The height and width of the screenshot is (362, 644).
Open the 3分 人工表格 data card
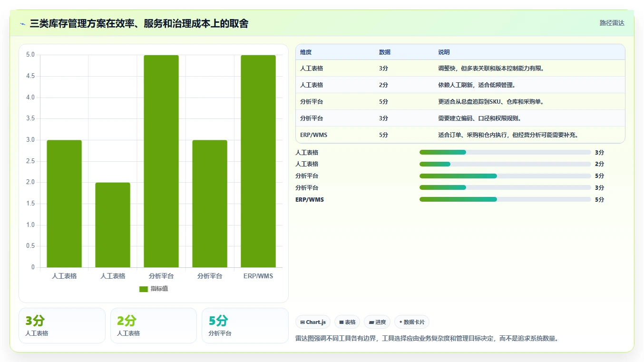click(x=62, y=325)
